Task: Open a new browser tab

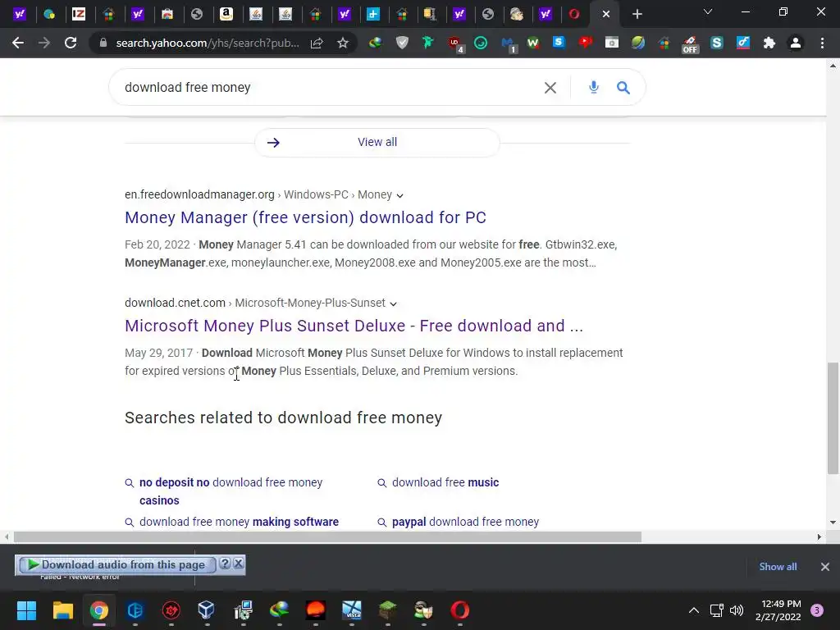Action: pyautogui.click(x=637, y=14)
